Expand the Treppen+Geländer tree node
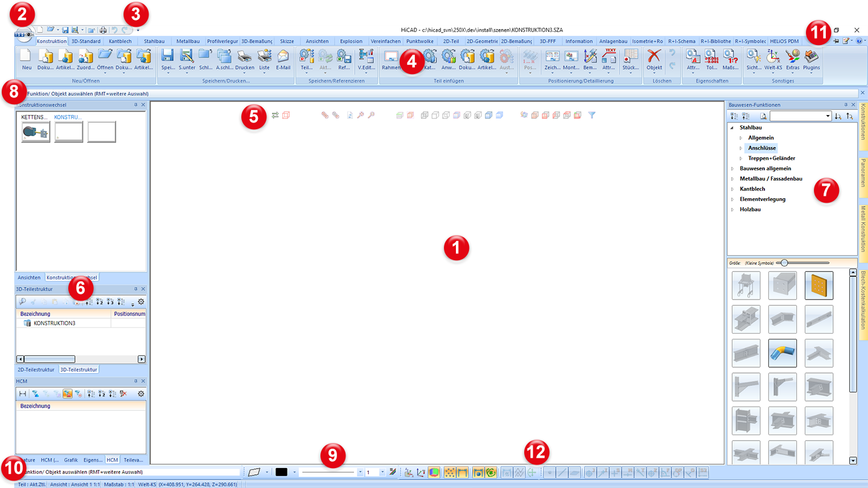Viewport: 868px width, 488px height. (741, 158)
